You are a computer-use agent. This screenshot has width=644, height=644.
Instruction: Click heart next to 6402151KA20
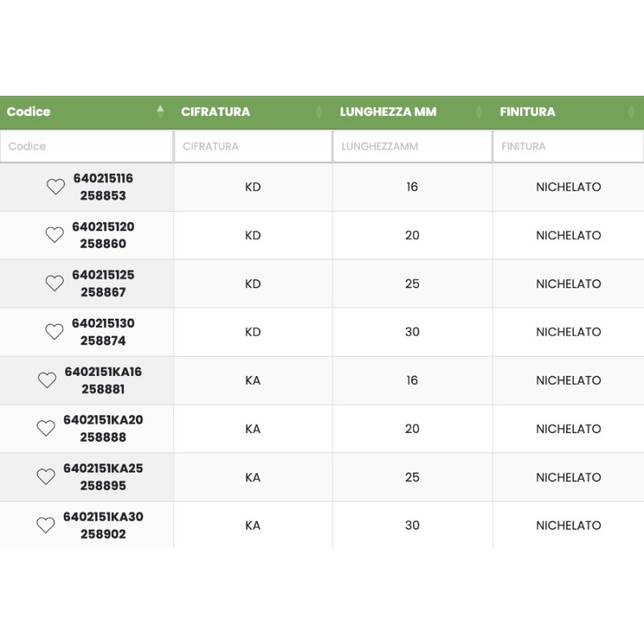point(47,428)
